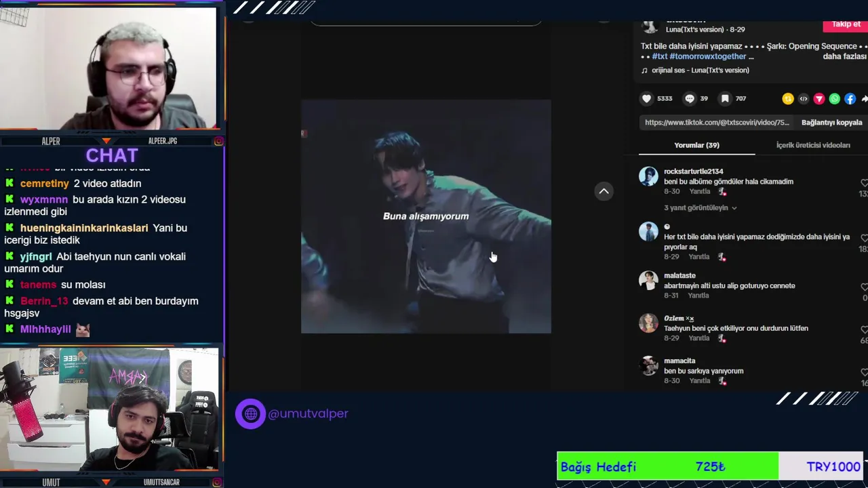Reply to malataste via 'Yanıtla'
Image resolution: width=868 pixels, height=488 pixels.
(698, 296)
